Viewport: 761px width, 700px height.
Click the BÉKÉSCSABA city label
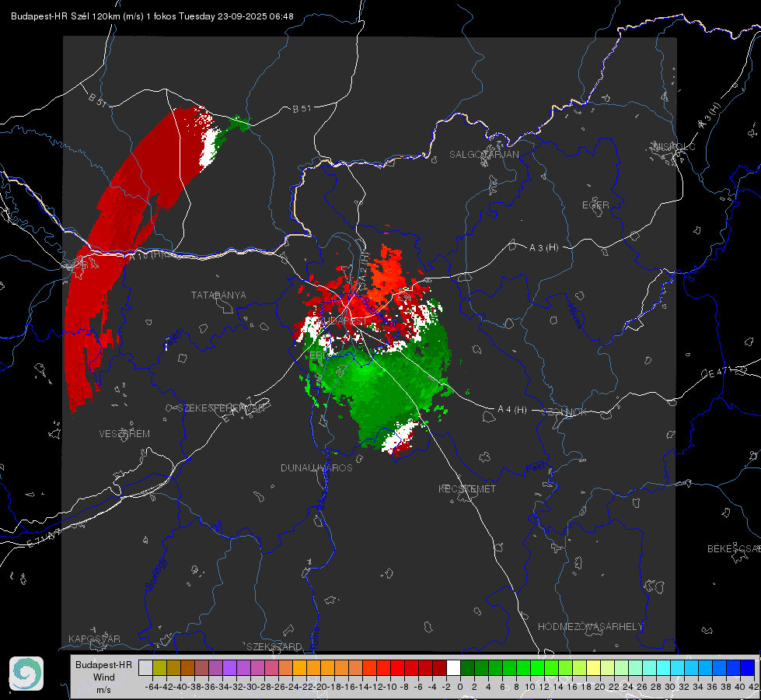tap(734, 548)
